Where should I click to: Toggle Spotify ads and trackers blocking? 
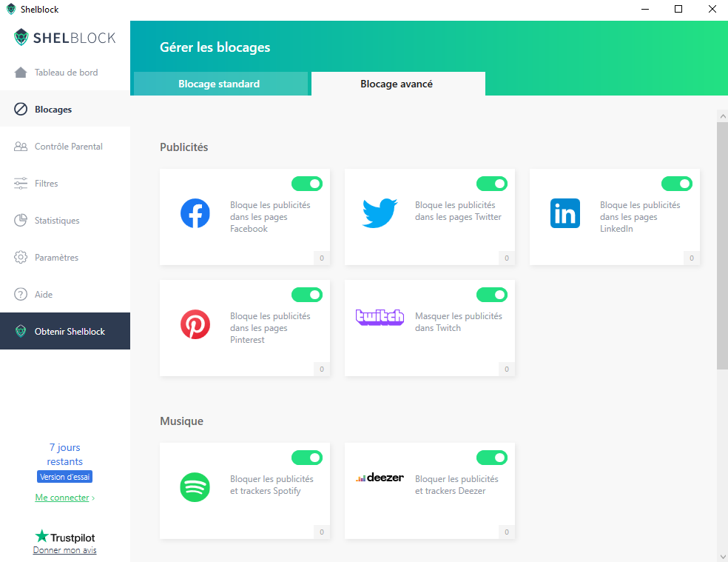[x=307, y=458]
